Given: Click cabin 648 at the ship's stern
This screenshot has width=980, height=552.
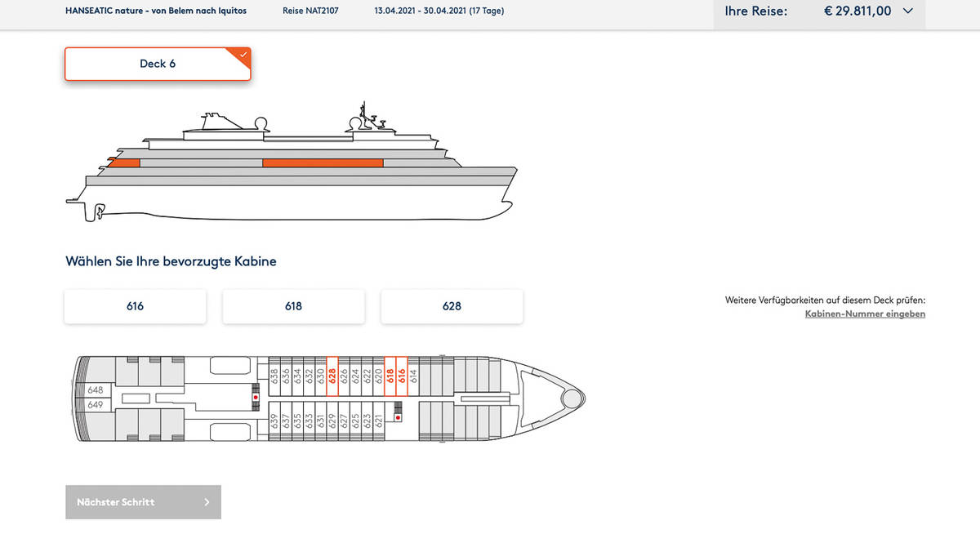Looking at the screenshot, I should coord(96,390).
